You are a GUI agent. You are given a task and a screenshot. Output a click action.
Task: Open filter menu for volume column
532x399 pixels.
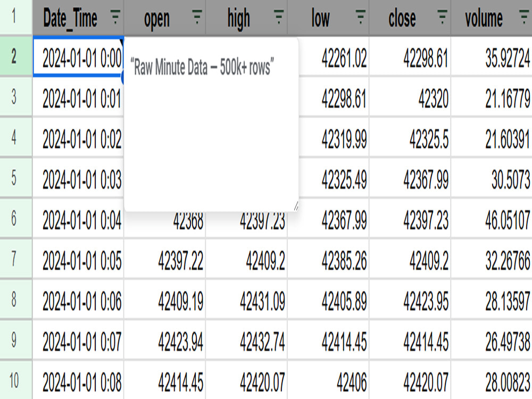[x=524, y=16]
